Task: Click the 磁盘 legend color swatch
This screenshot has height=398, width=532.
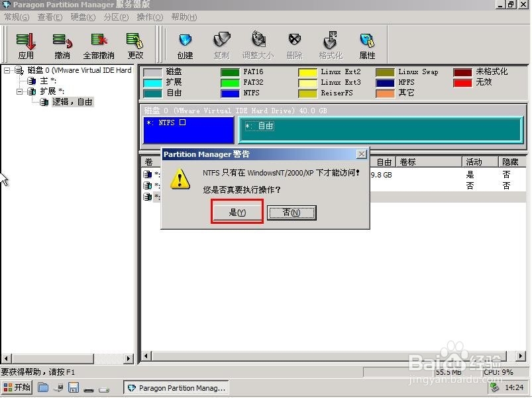Action: click(152, 72)
